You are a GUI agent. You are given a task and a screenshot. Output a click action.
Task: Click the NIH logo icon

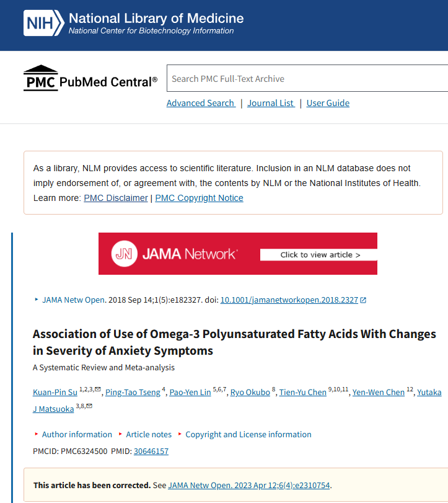[x=44, y=23]
